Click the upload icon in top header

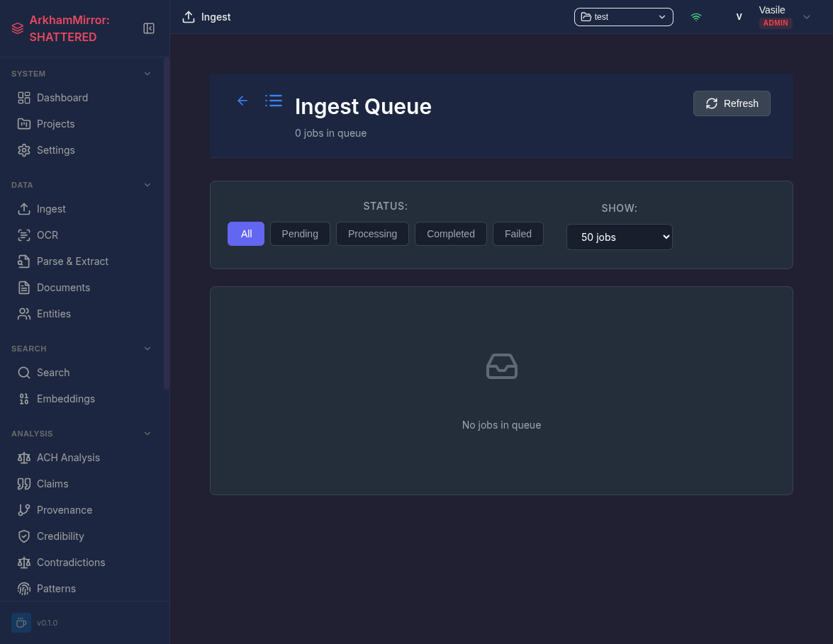(189, 17)
